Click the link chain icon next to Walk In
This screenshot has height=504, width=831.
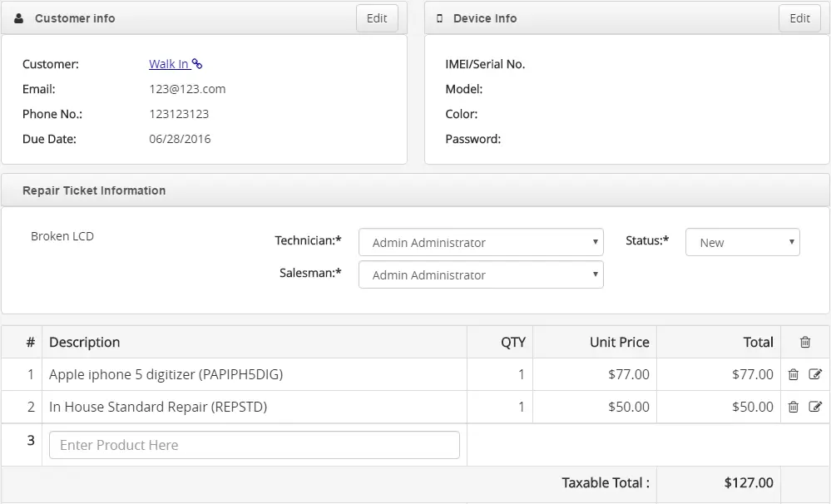click(197, 63)
